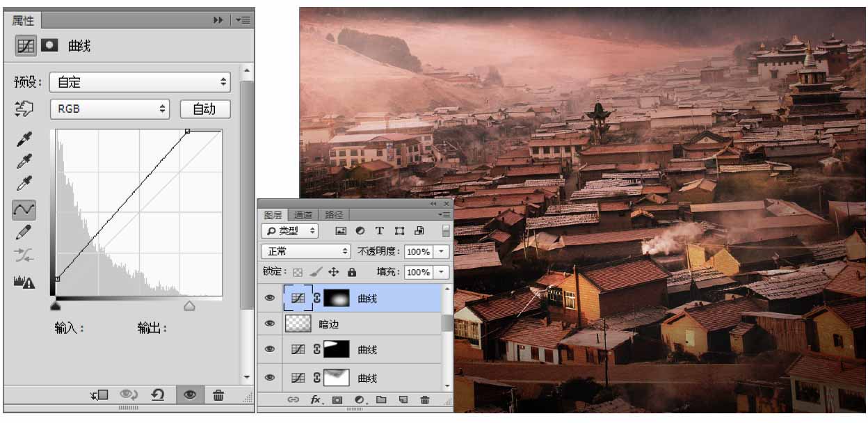Filter layers by smart object icon

(419, 231)
